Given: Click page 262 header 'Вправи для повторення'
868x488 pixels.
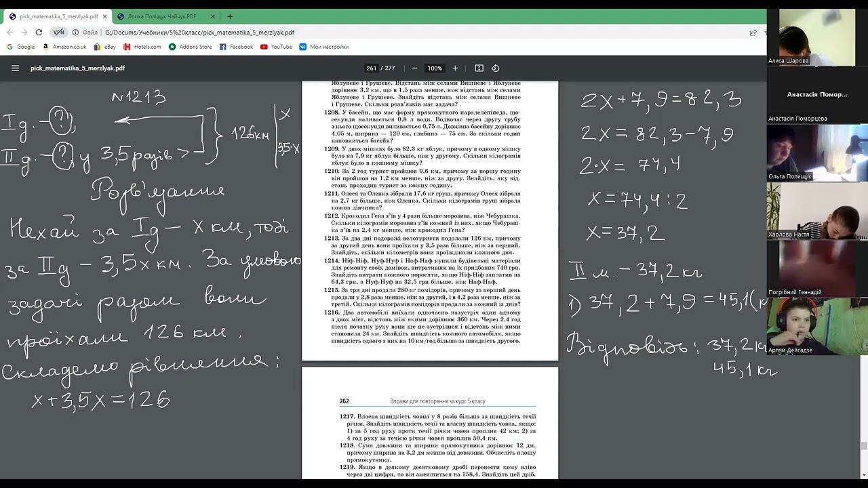Looking at the screenshot, I should click(x=437, y=401).
